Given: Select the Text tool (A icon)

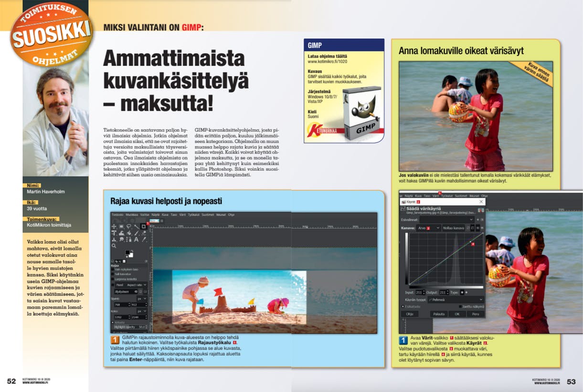Looking at the screenshot, I should 136,239.
